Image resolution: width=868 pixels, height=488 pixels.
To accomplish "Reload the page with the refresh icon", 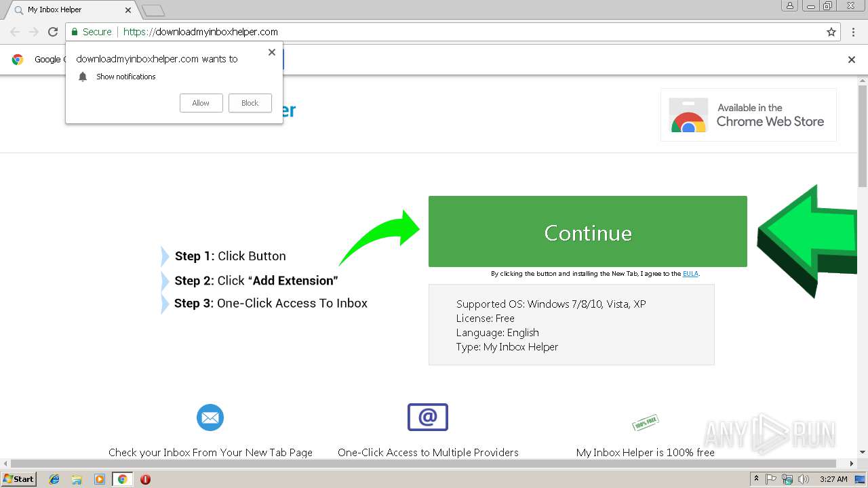I will (53, 32).
